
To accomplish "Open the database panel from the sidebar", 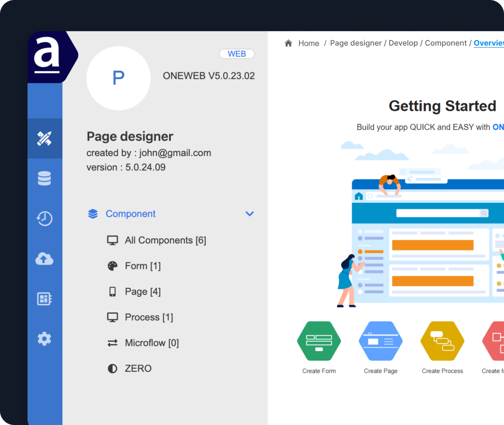I will [44, 177].
